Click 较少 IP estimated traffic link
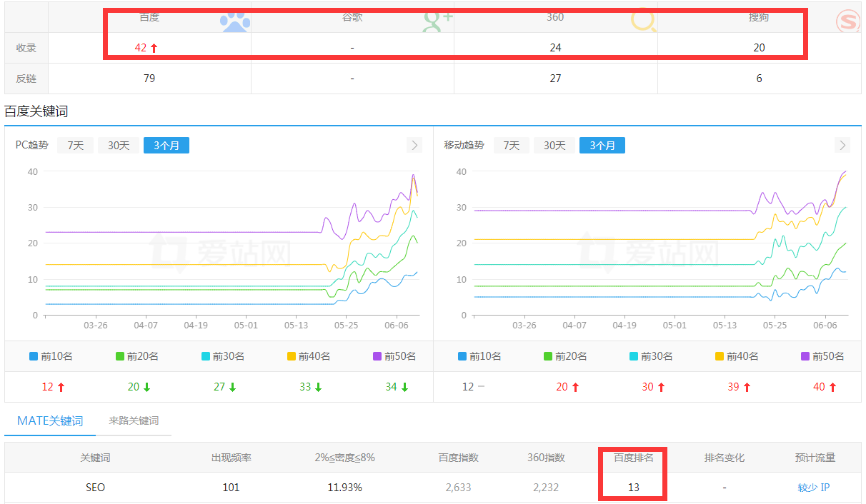 pyautogui.click(x=814, y=488)
